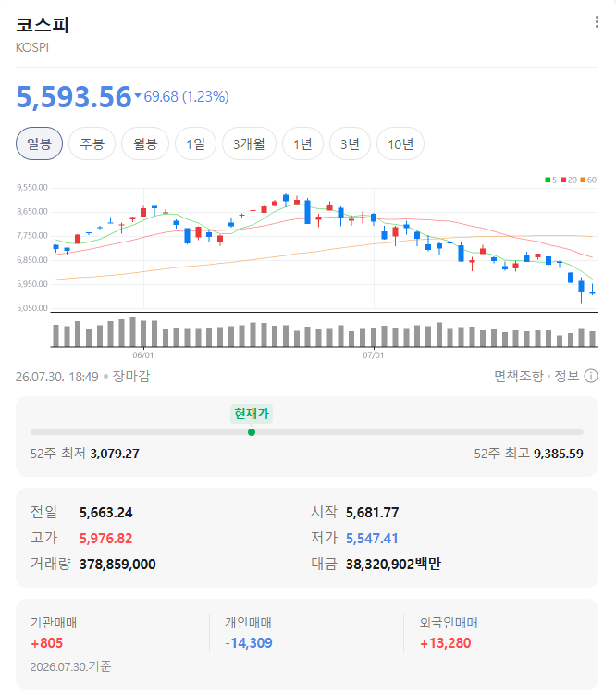The width and height of the screenshot is (616, 696).
Task: Click the KOSPI subtitle text
Action: coord(32,47)
